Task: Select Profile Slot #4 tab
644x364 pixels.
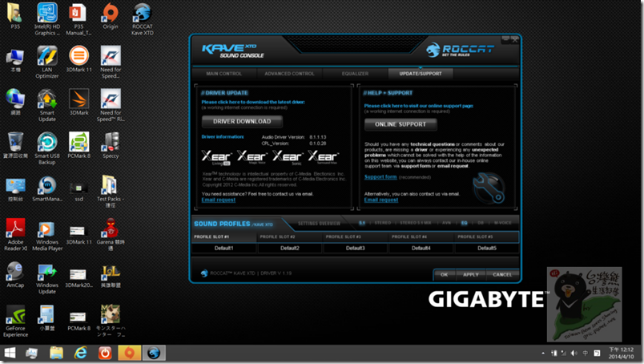Action: click(x=421, y=237)
